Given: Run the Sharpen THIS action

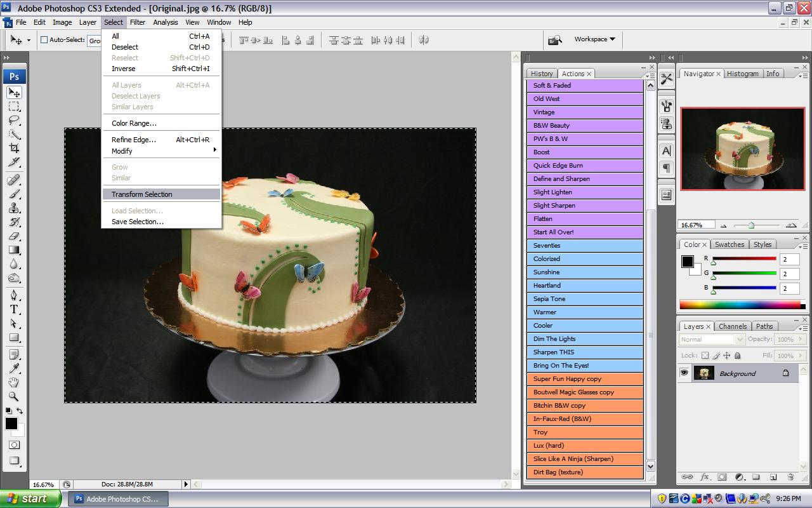Looking at the screenshot, I should 585,352.
